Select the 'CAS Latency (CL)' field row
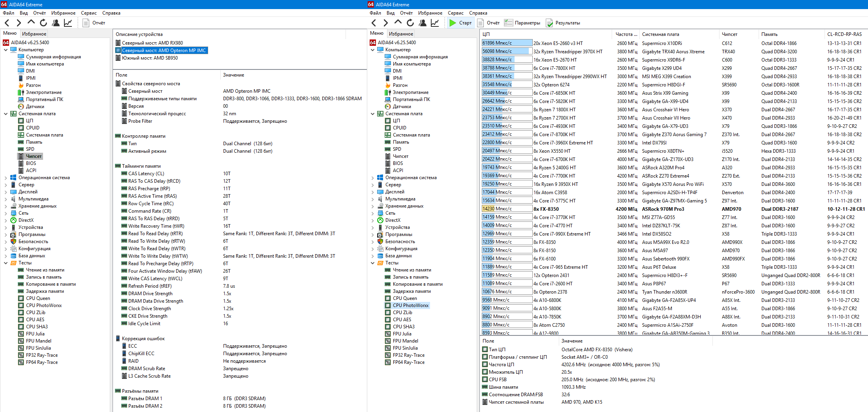This screenshot has width=868, height=412. click(240, 174)
